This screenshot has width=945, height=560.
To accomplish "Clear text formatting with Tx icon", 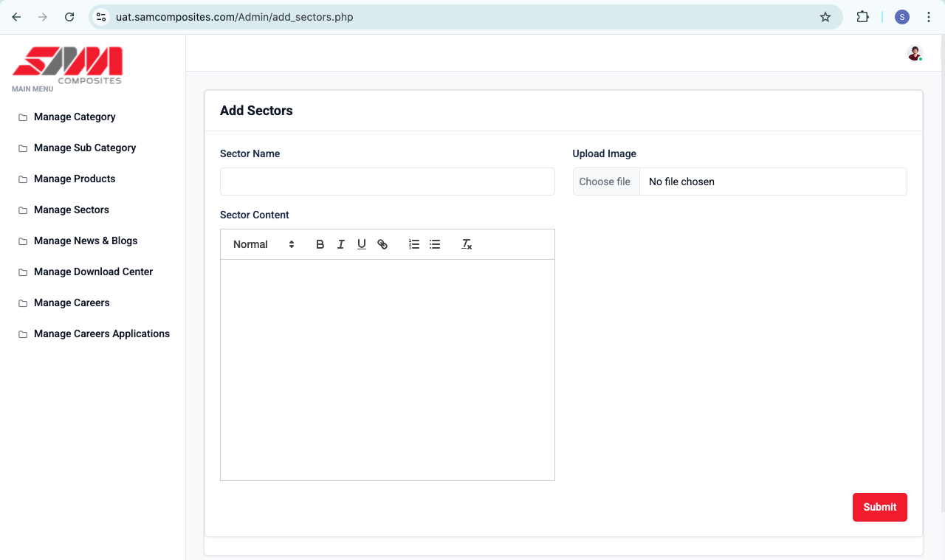I will pos(467,244).
